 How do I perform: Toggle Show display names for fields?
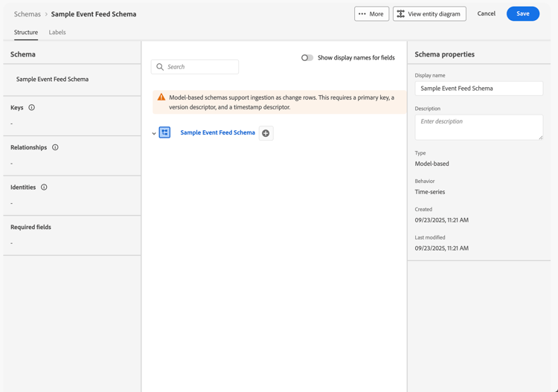307,57
